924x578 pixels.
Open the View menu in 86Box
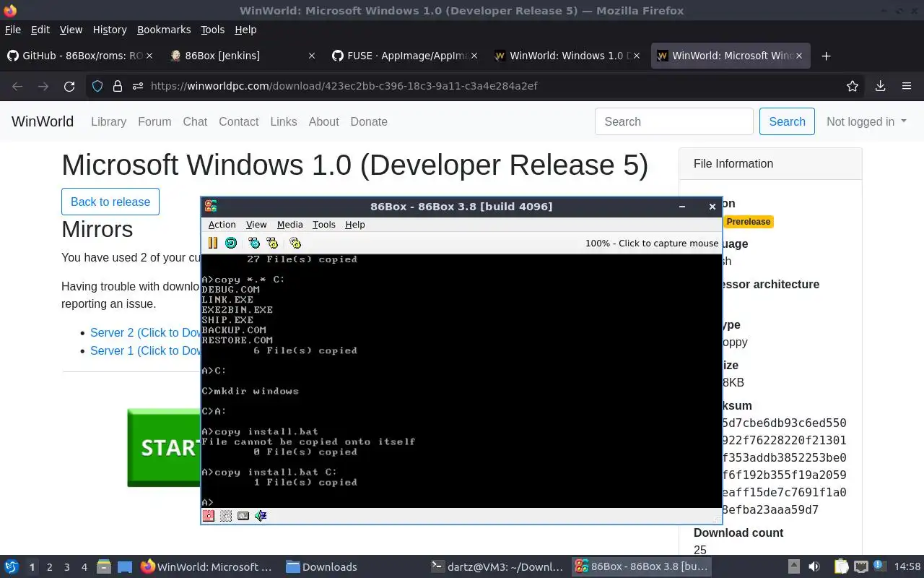coord(256,225)
